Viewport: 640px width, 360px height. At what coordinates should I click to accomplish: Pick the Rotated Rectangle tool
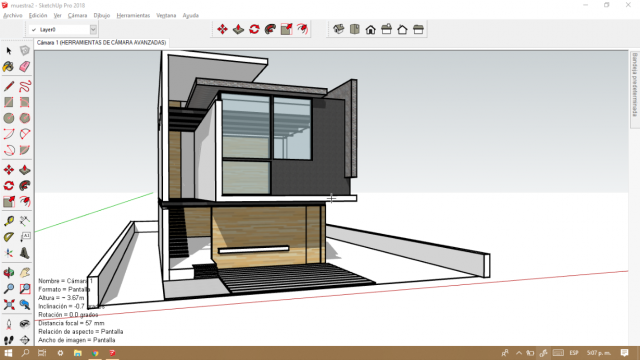(x=24, y=102)
